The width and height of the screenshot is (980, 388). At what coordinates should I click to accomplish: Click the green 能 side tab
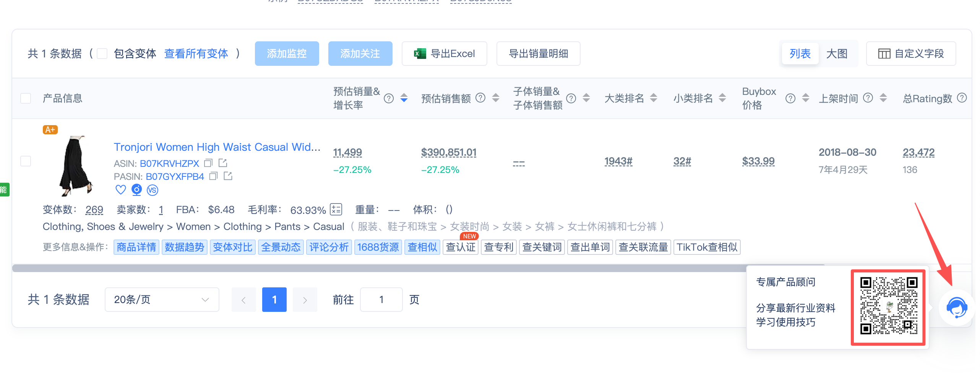4,189
